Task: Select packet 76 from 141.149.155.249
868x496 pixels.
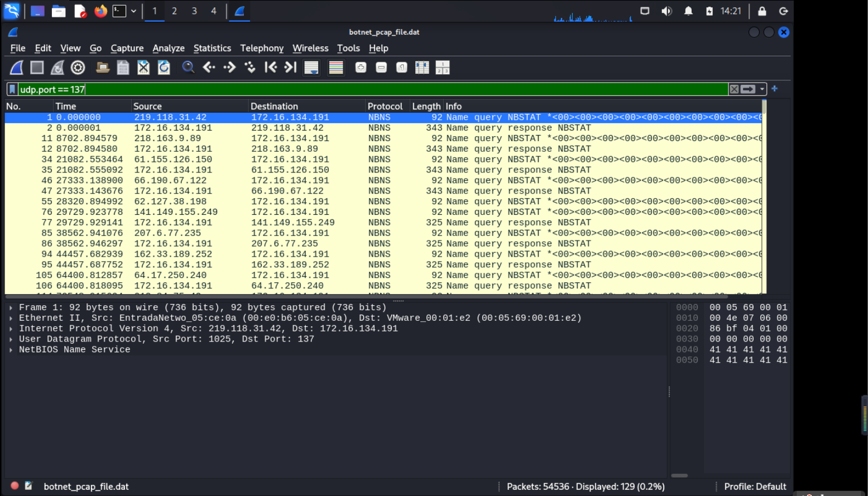Action: (383, 212)
